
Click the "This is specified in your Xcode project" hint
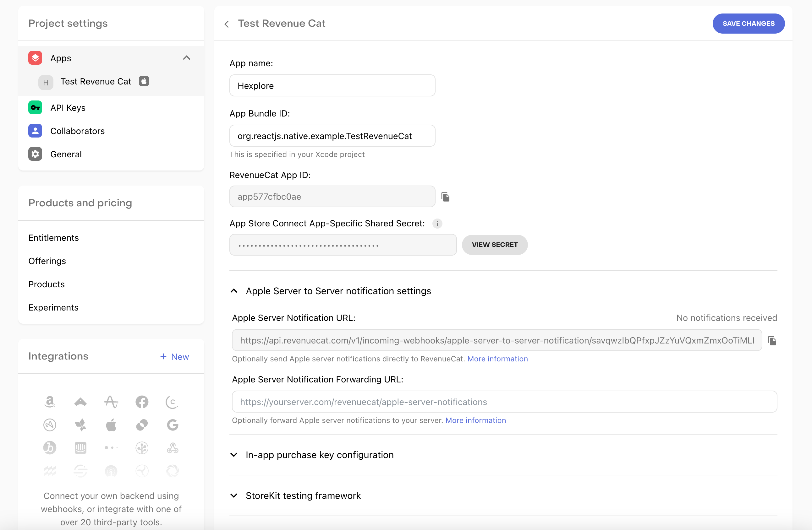[297, 154]
